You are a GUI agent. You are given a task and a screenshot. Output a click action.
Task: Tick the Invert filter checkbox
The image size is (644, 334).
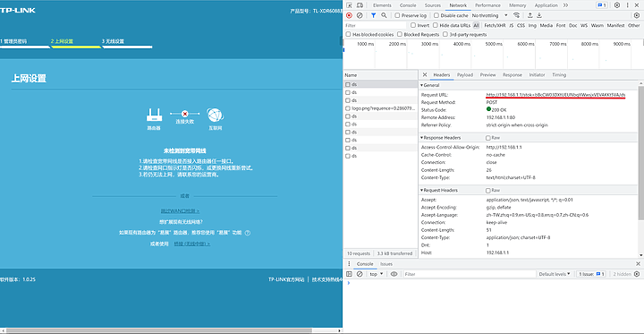(413, 25)
